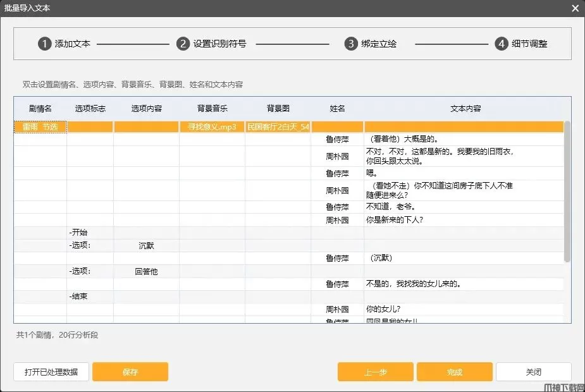Select the 雷雨 节选 plot name cell

pyautogui.click(x=40, y=127)
